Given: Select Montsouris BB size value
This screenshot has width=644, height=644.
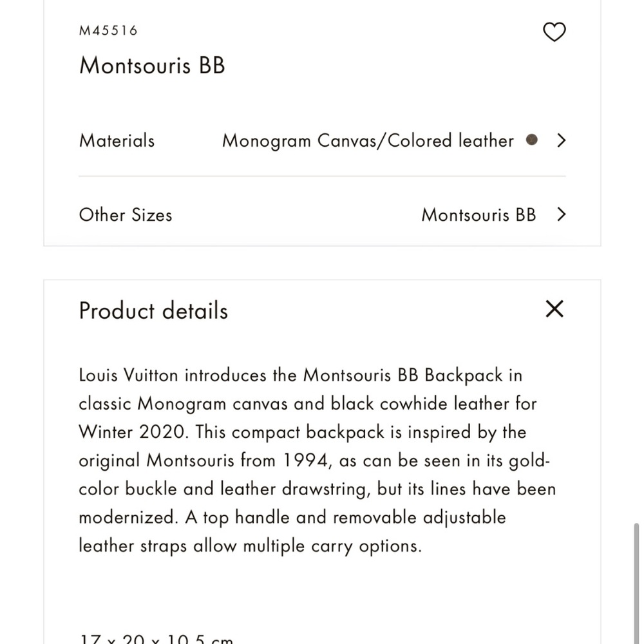Looking at the screenshot, I should pos(478,214).
